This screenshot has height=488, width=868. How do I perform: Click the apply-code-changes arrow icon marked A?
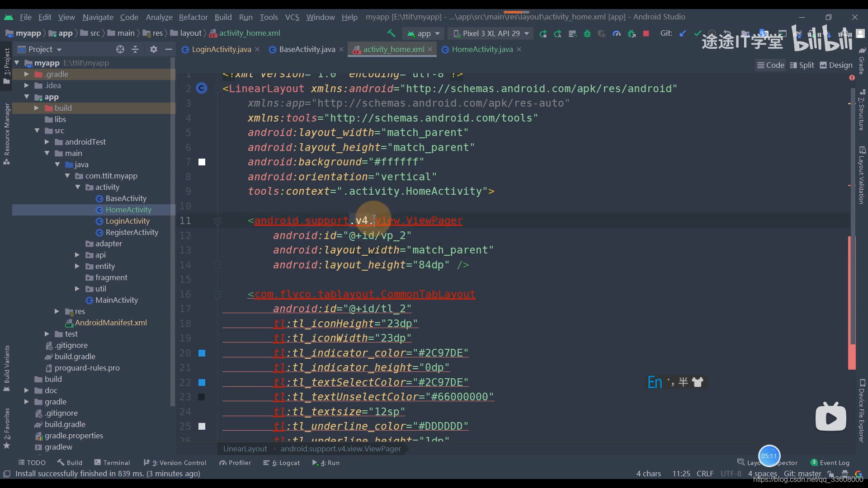pyautogui.click(x=558, y=33)
